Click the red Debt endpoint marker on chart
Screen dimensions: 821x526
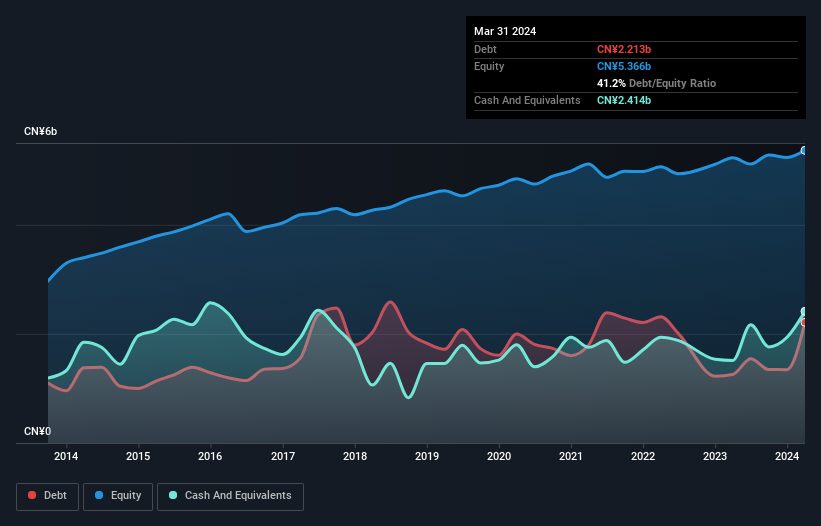(x=804, y=322)
